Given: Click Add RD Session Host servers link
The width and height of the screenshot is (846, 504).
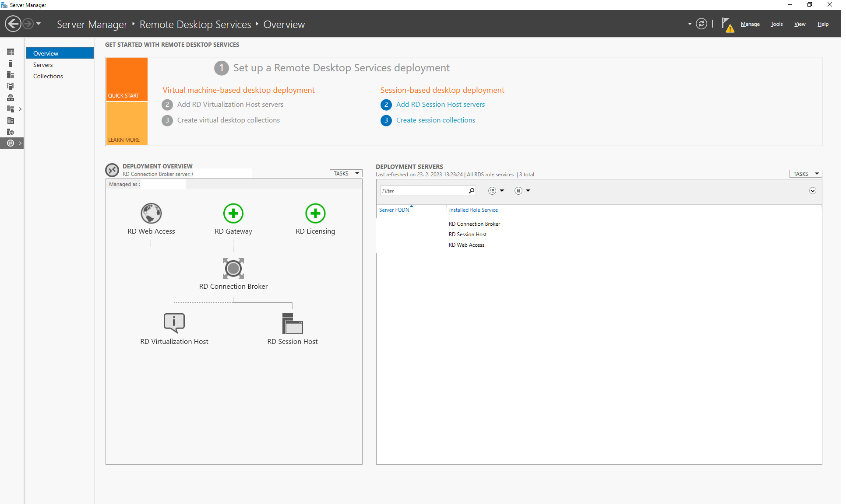Looking at the screenshot, I should click(440, 105).
